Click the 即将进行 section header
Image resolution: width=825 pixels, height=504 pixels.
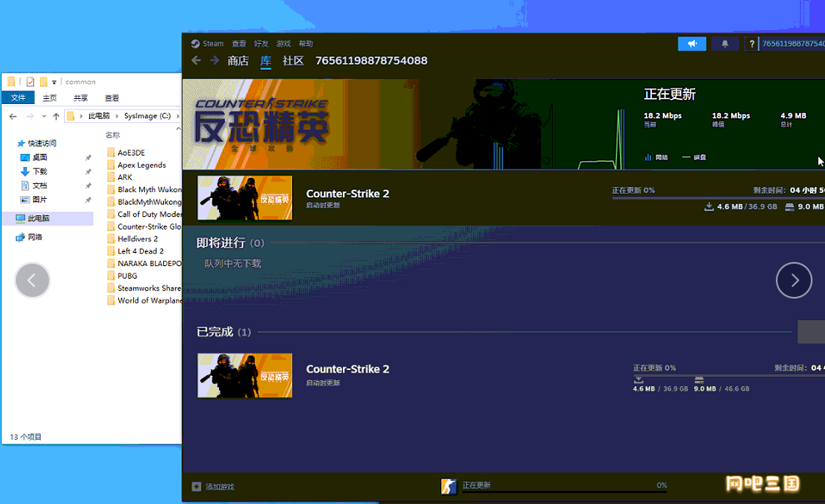point(230,243)
